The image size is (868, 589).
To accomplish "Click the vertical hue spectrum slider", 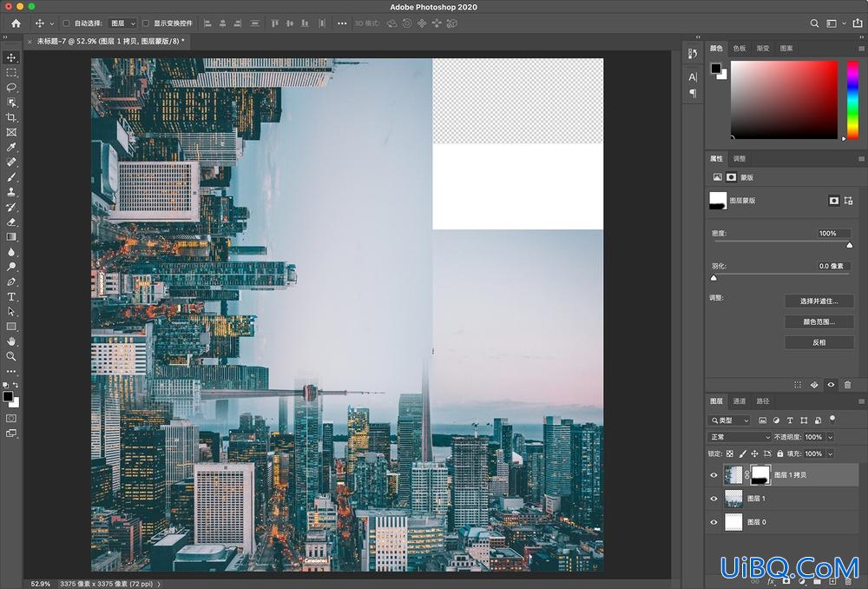I will click(x=853, y=100).
